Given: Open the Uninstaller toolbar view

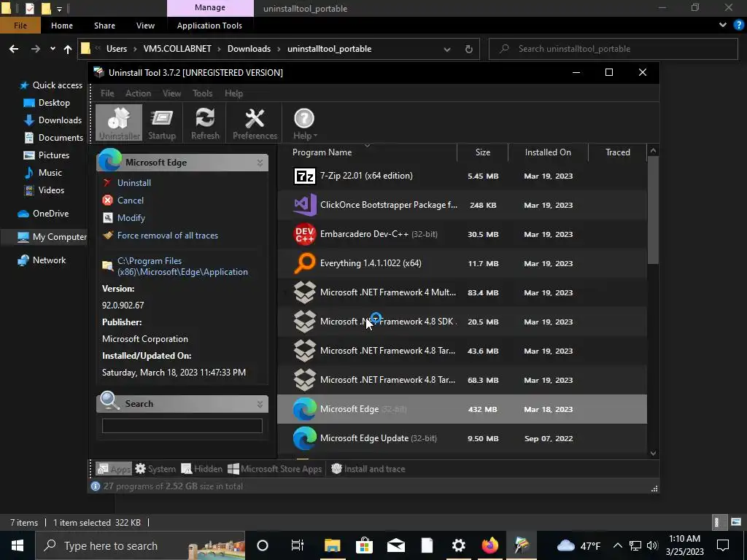Looking at the screenshot, I should pos(119,122).
